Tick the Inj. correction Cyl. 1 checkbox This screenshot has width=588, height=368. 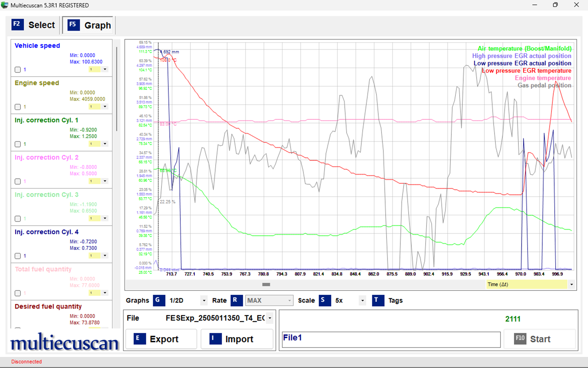[x=18, y=144]
